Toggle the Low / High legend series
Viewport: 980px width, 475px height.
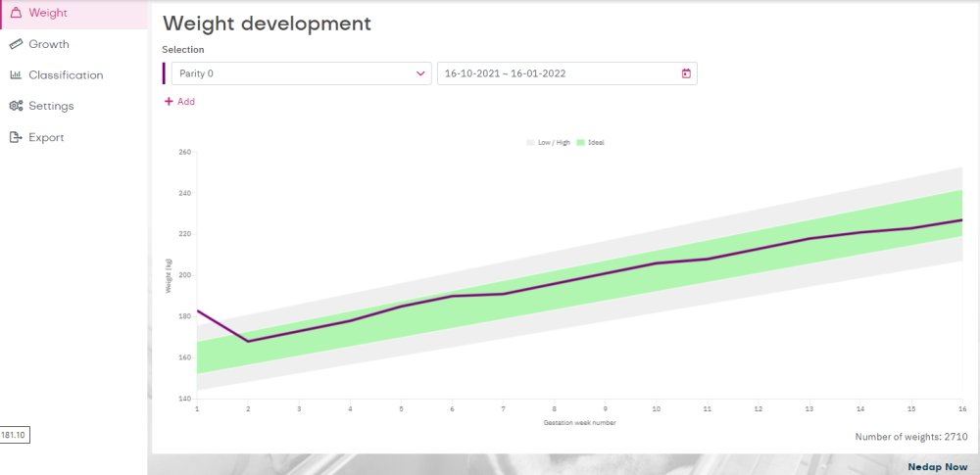point(549,142)
